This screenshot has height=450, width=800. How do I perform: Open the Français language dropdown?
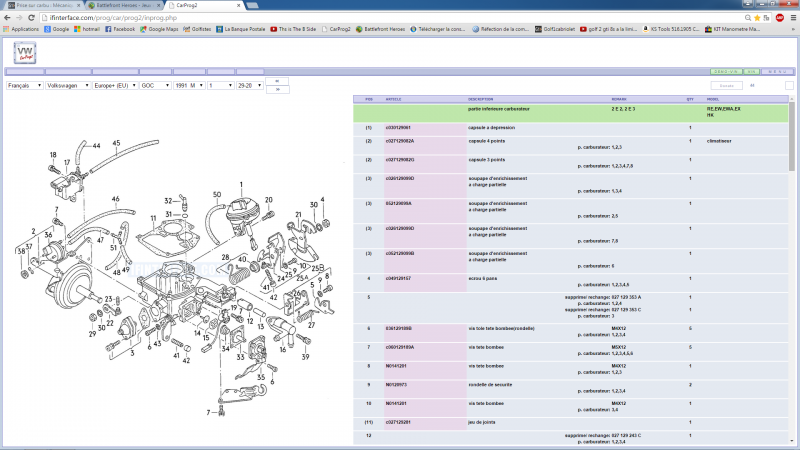tap(24, 86)
